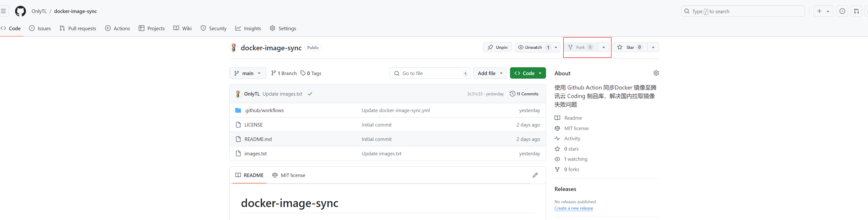The width and height of the screenshot is (868, 220).
Task: Open the Pull requests tab
Action: [78, 28]
